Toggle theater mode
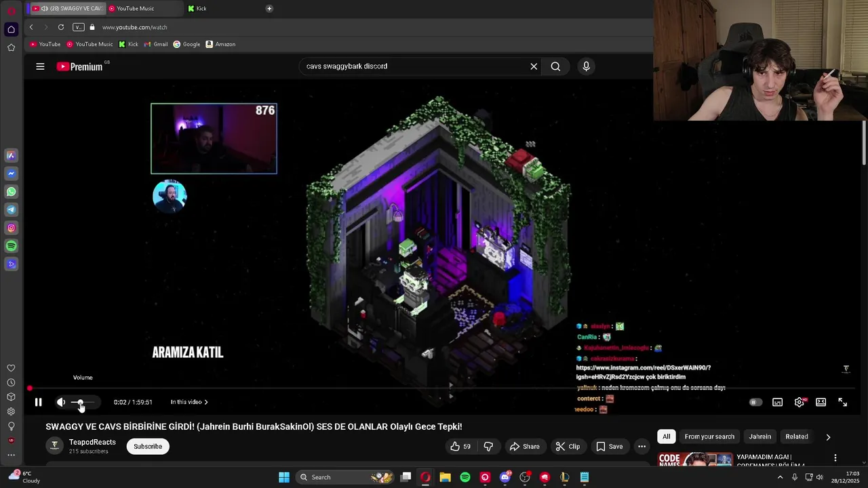The height and width of the screenshot is (488, 868). coord(821,402)
